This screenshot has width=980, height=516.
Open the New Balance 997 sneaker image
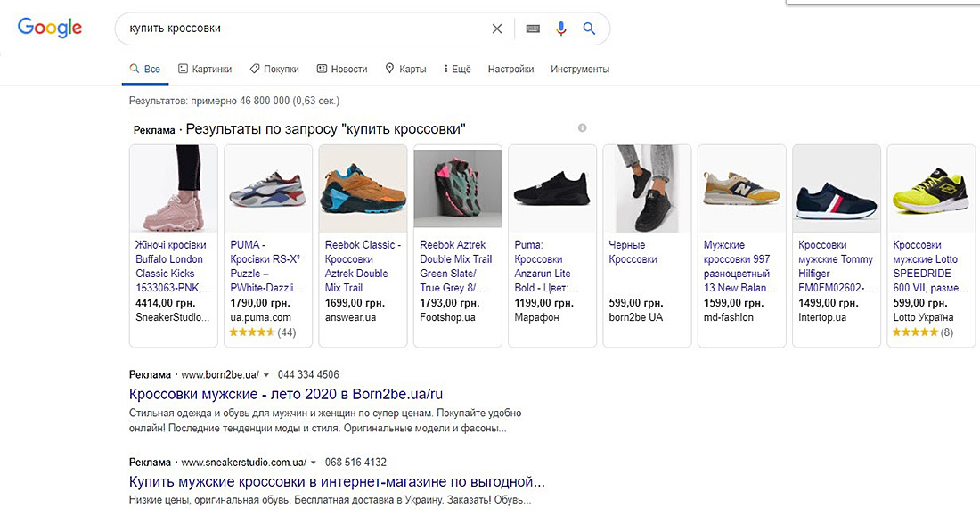pyautogui.click(x=742, y=188)
